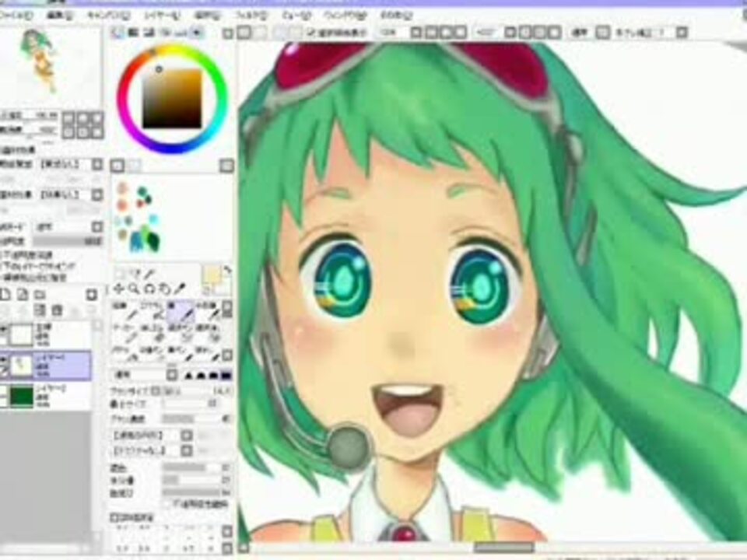Open the Edit menu
The width and height of the screenshot is (747, 560).
click(60, 16)
